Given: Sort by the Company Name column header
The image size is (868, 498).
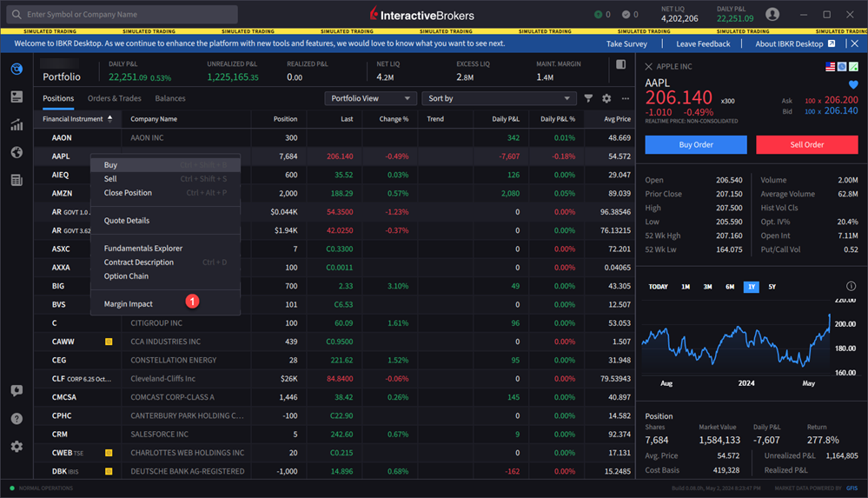Looking at the screenshot, I should (154, 119).
